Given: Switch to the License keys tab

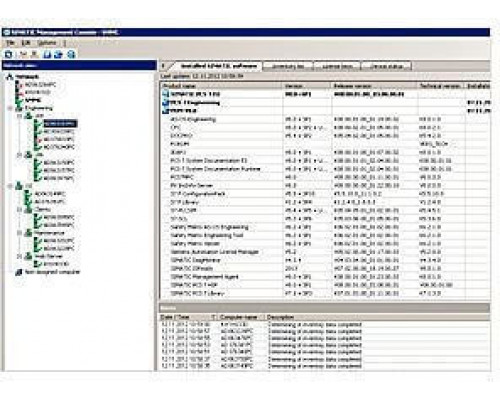Looking at the screenshot, I should click(337, 66).
